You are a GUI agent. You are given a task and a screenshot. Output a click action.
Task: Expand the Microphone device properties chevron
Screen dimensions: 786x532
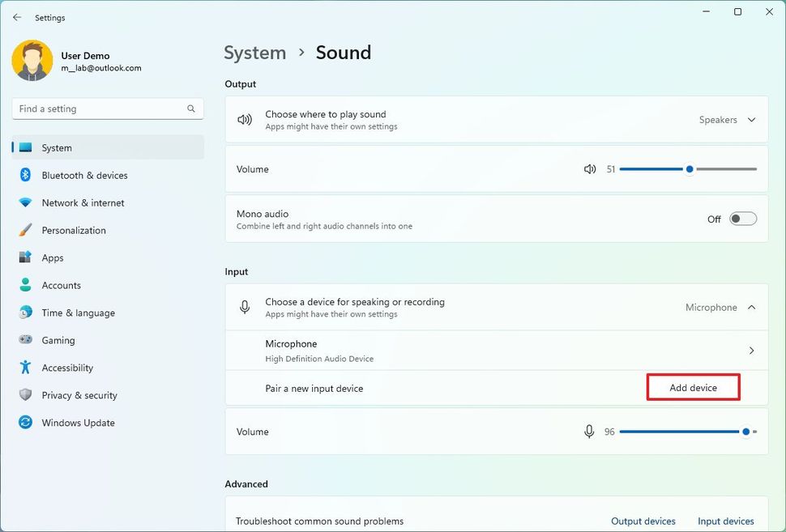tap(750, 350)
